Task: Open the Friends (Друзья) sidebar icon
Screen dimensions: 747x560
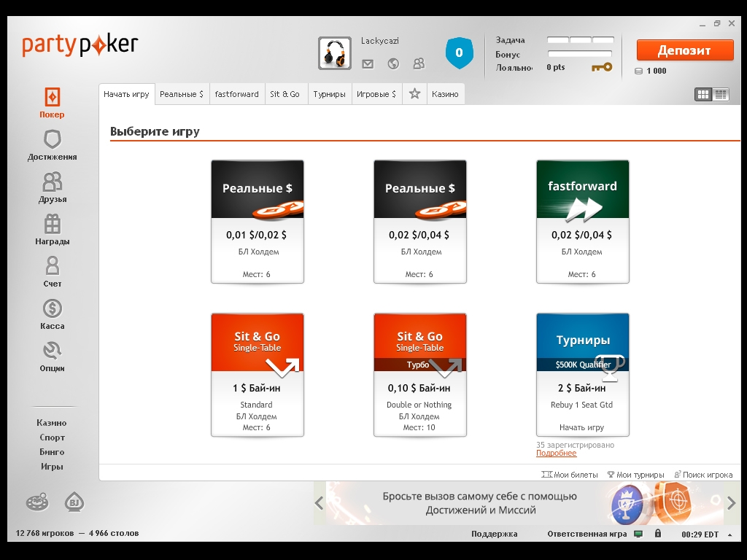Action: (53, 182)
